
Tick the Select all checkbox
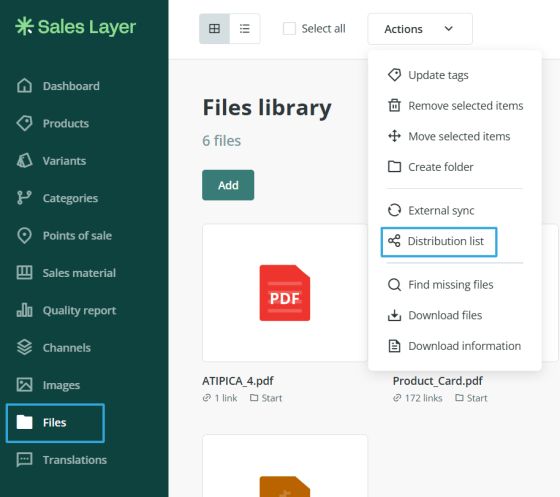[x=289, y=29]
